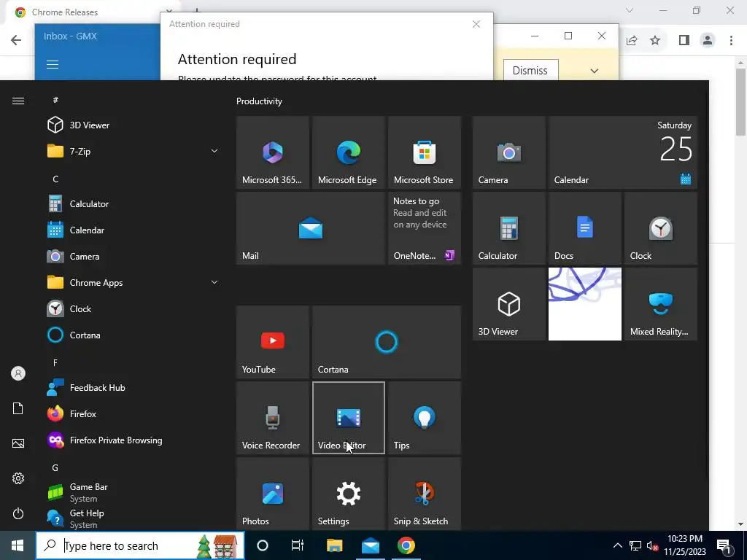The height and width of the screenshot is (560, 747).
Task: Open the Docs tile
Action: coord(584,228)
